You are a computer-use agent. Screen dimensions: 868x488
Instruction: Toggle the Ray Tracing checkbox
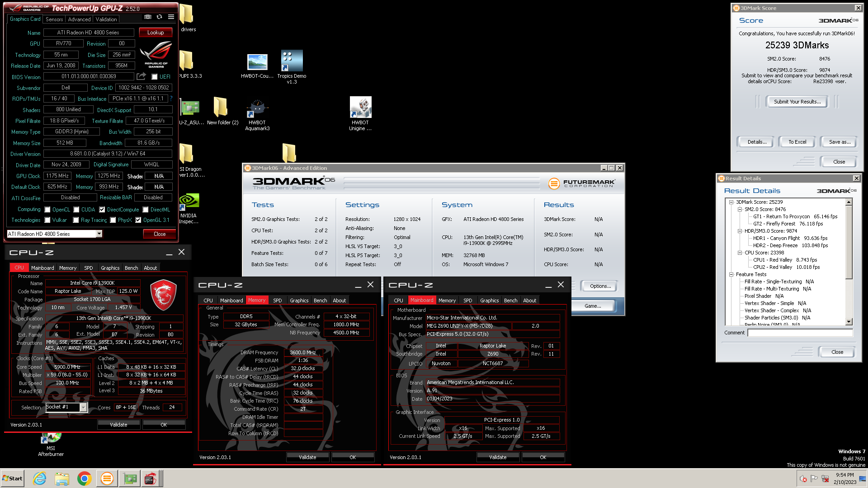pyautogui.click(x=76, y=220)
